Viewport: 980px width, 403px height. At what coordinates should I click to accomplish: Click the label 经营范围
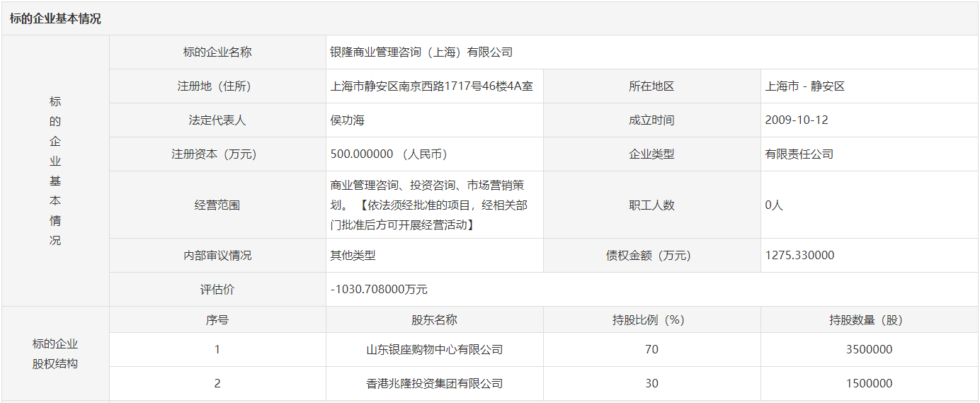pyautogui.click(x=217, y=205)
